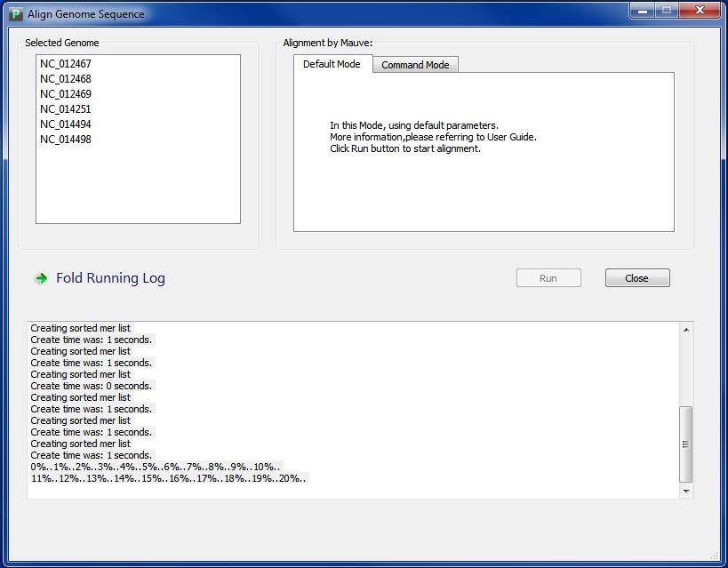
Task: Click 'Create time was: 0 seconds.' log line
Action: point(92,386)
